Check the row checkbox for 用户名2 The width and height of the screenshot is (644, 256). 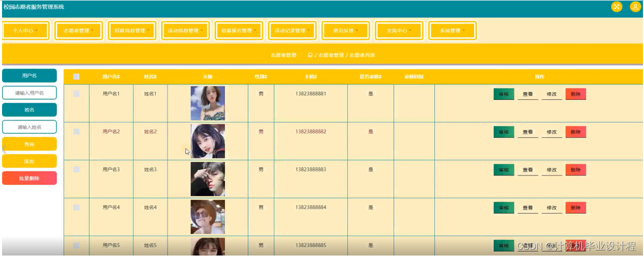point(76,132)
